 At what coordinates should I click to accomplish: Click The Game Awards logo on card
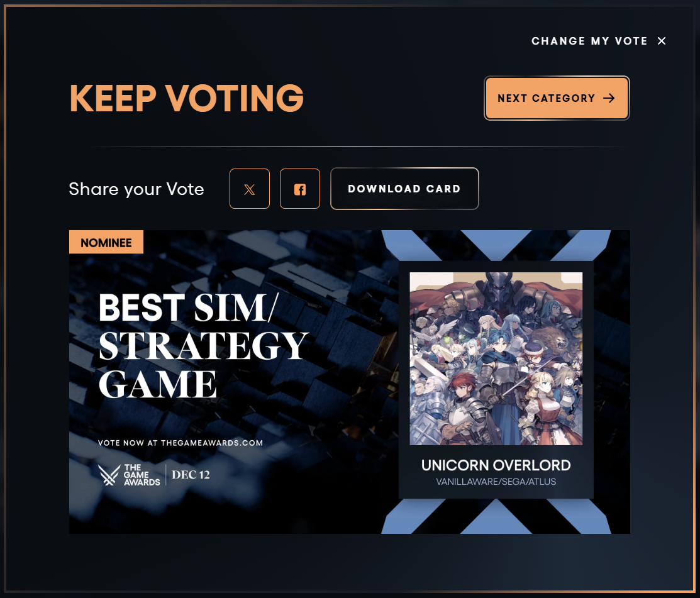[129, 475]
